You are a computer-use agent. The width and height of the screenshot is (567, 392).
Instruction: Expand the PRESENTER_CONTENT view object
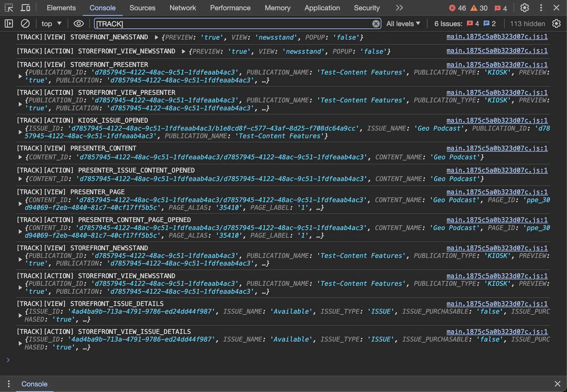click(20, 157)
